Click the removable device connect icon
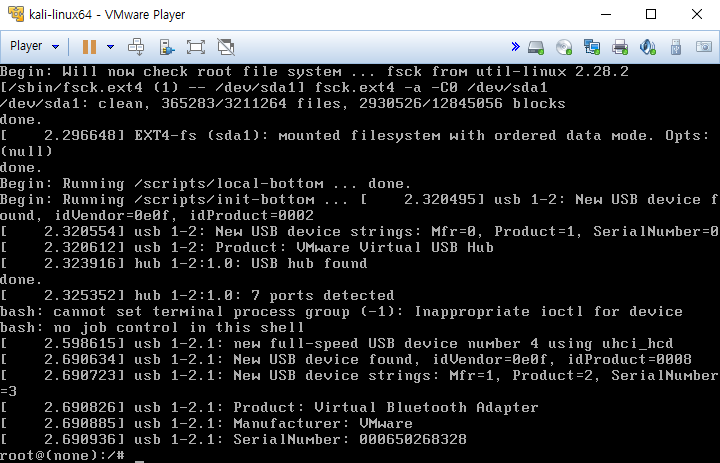720x463 pixels. coord(166,47)
